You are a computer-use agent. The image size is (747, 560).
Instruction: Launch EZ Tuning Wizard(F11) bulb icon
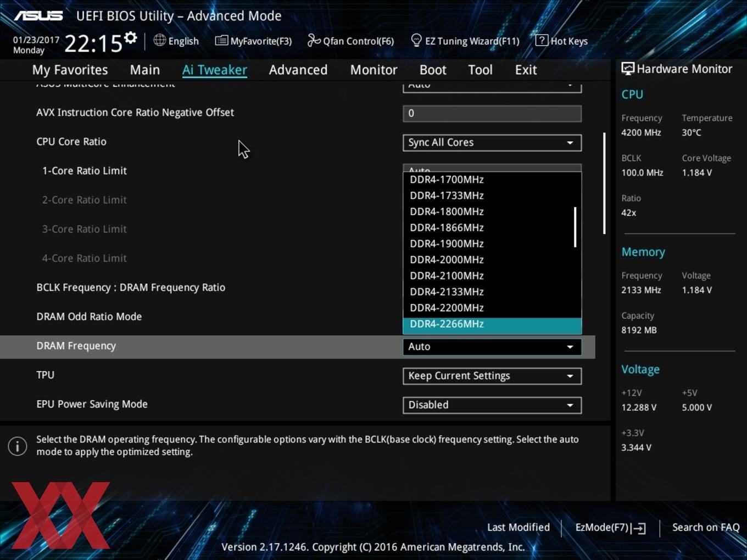coord(416,40)
